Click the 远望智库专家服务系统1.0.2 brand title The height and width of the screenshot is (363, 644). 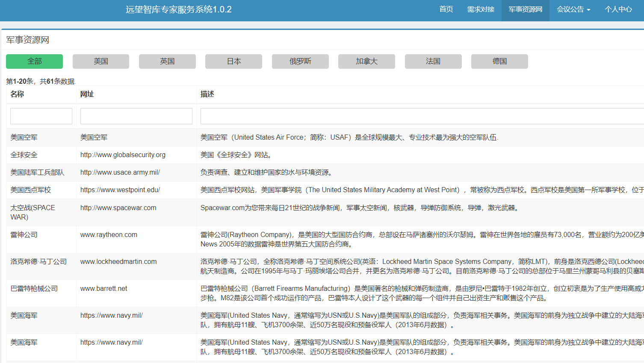pos(179,9)
